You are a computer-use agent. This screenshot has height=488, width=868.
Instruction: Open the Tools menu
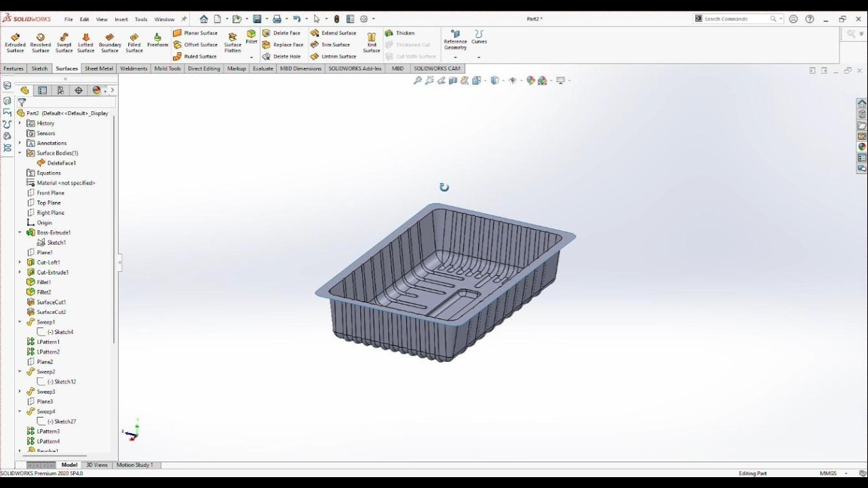pyautogui.click(x=141, y=19)
